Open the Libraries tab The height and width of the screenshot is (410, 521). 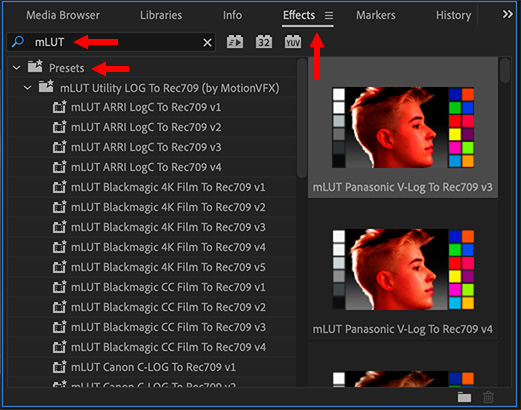tap(161, 15)
